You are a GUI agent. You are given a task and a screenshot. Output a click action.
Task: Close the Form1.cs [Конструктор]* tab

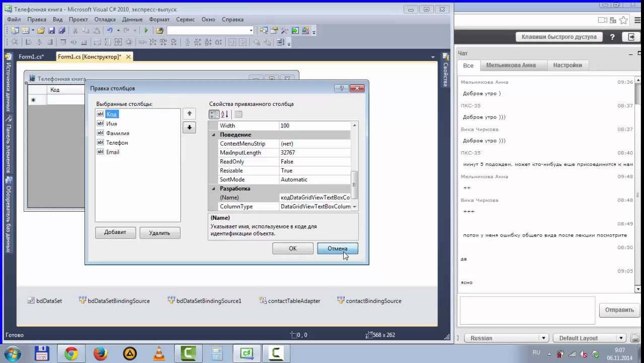click(128, 57)
